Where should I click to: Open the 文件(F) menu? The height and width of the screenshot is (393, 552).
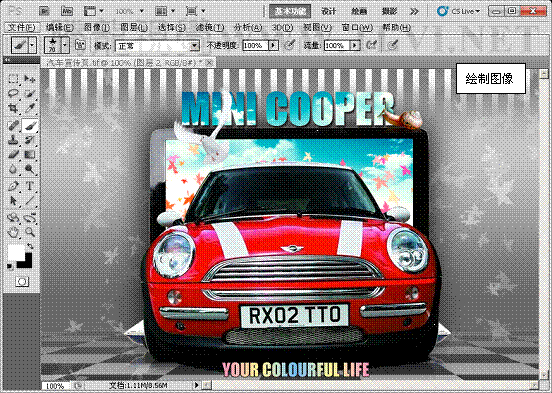pyautogui.click(x=22, y=28)
